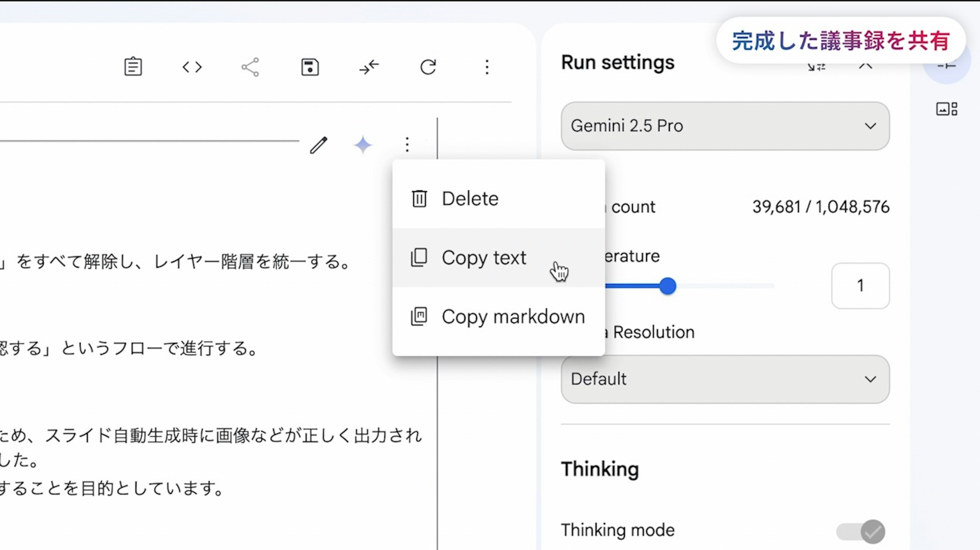The width and height of the screenshot is (980, 550).
Task: Open the Gemini 2.5 Pro model dropdown
Action: point(725,126)
